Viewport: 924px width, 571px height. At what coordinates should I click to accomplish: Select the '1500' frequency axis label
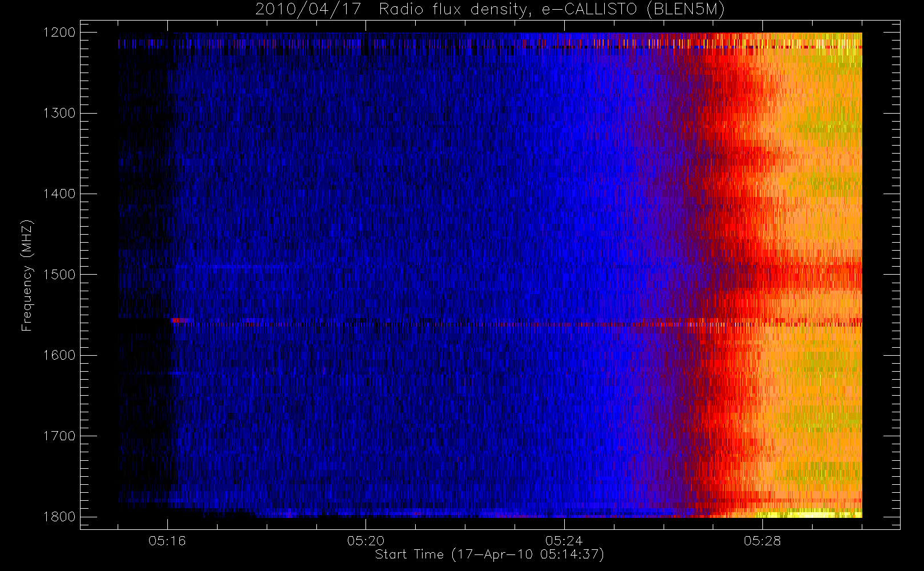coord(59,275)
